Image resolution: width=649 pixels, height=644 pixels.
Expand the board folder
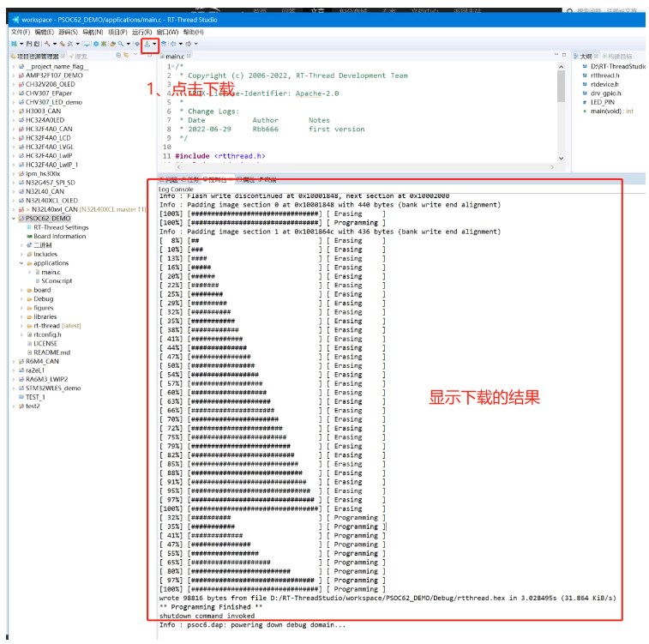pyautogui.click(x=21, y=290)
